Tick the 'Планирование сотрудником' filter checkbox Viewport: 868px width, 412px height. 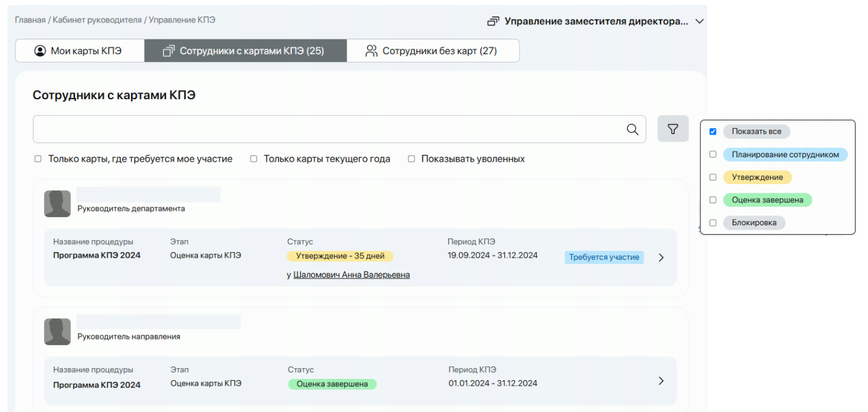pos(713,154)
